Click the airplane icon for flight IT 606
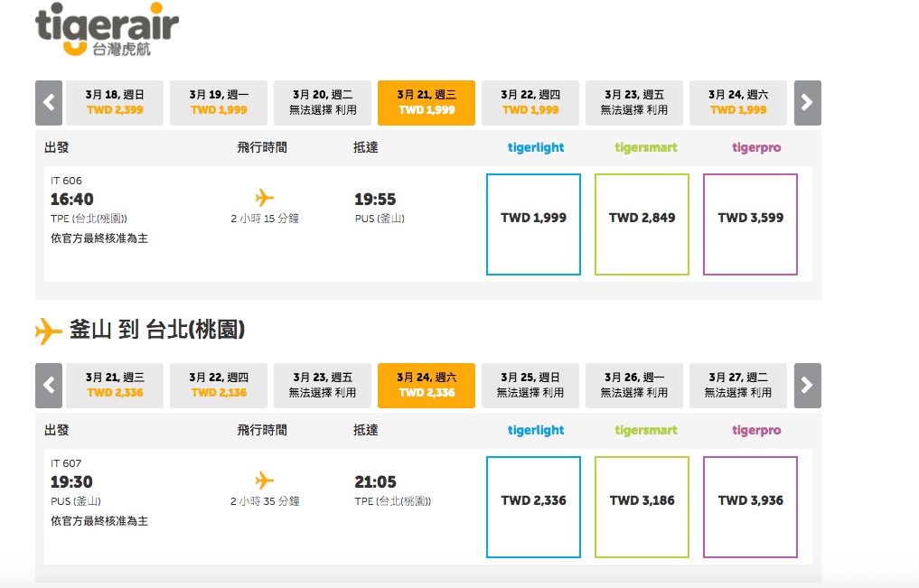The image size is (919, 588). point(265,198)
